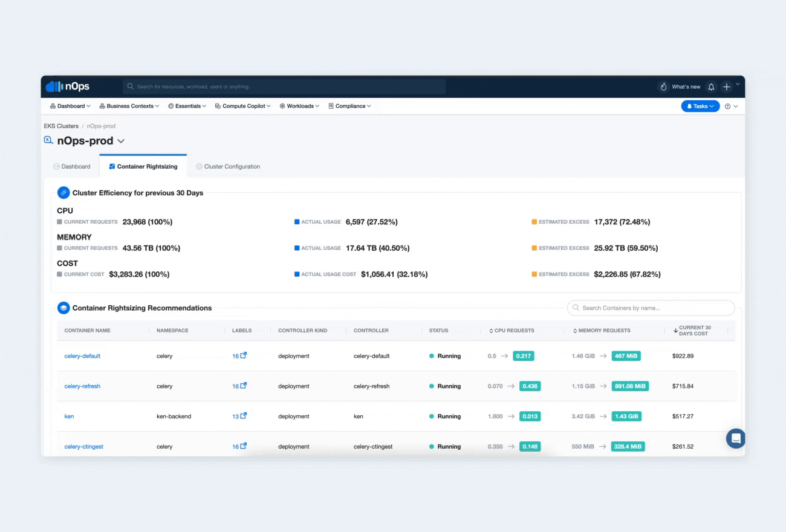Viewport: 786px width, 532px height.
Task: Open the notifications bell
Action: click(x=712, y=87)
